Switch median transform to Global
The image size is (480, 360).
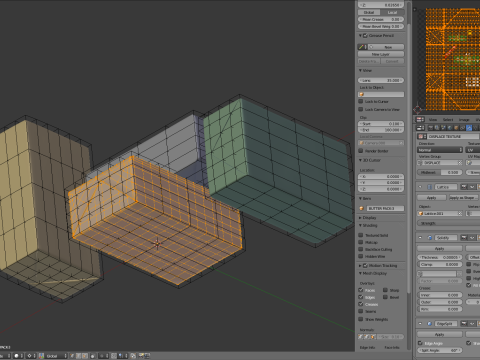pos(369,12)
